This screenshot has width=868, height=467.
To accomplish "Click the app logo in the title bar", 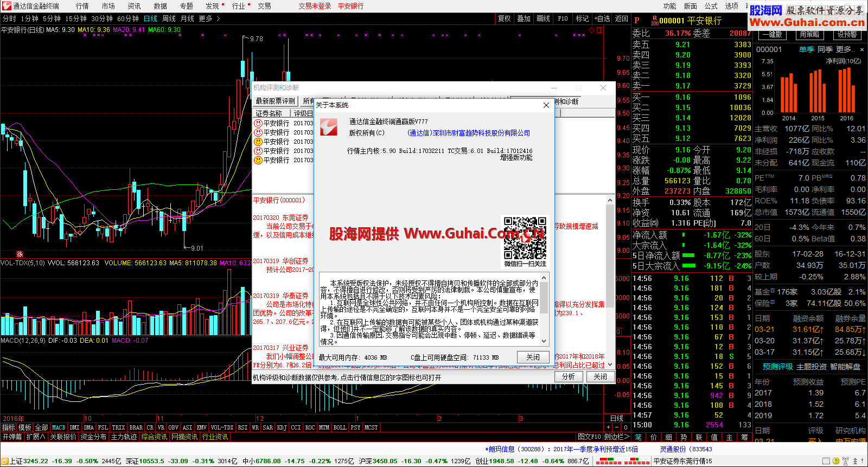I will (6, 6).
